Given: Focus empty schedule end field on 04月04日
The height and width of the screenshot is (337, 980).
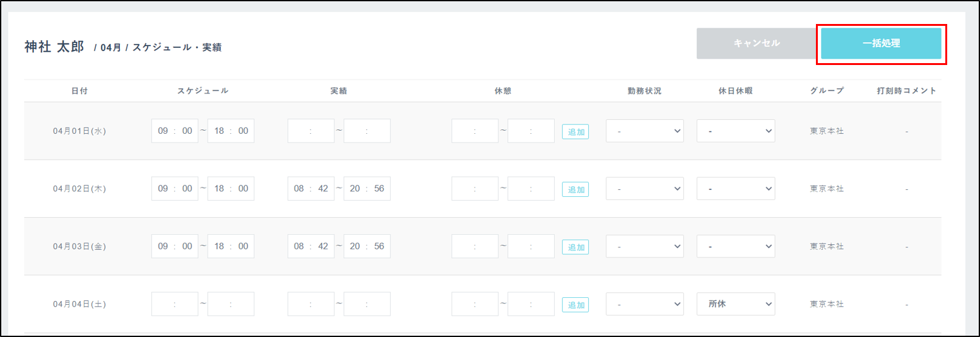Looking at the screenshot, I should (231, 304).
